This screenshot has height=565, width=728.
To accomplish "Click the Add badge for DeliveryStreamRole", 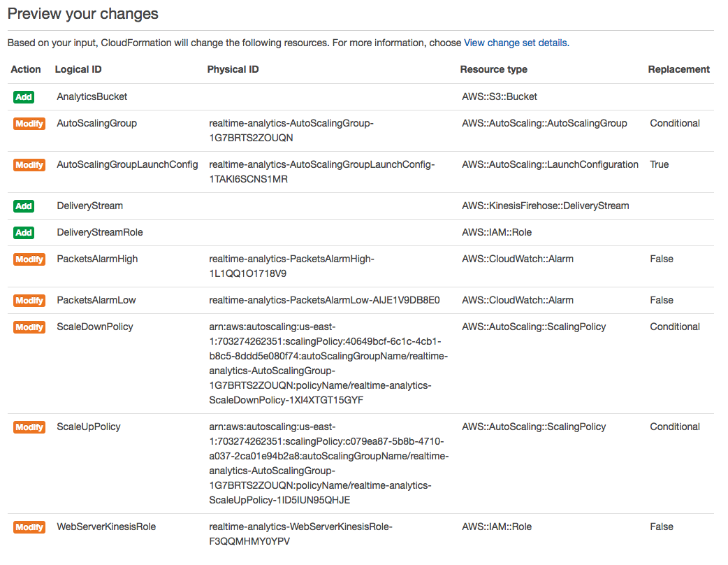I will 24,232.
